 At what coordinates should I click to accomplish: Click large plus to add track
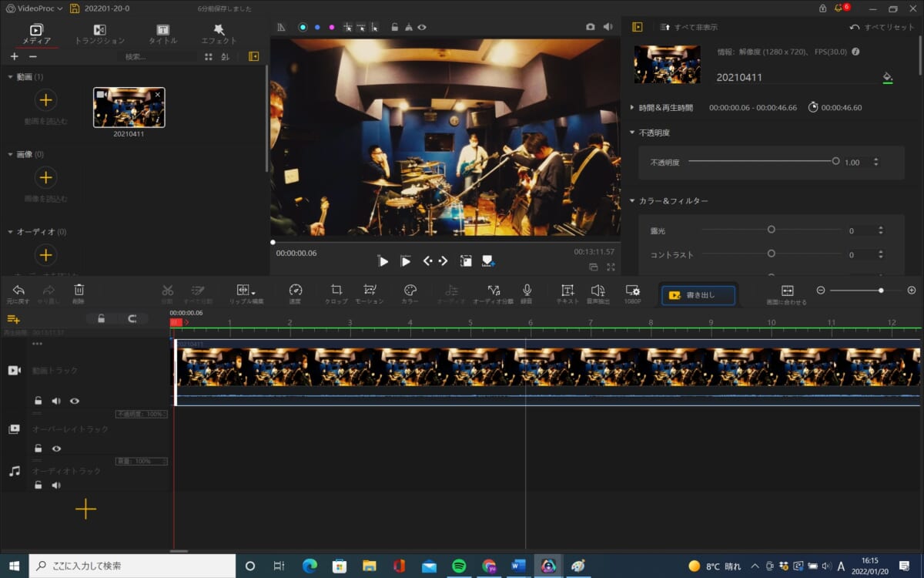click(85, 509)
